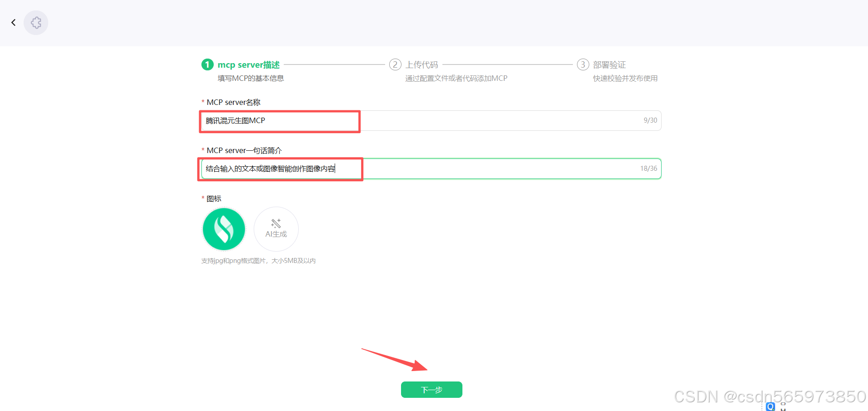Click the 通过配置文件或者代码添加MCP text
The image size is (868, 411).
click(x=456, y=78)
